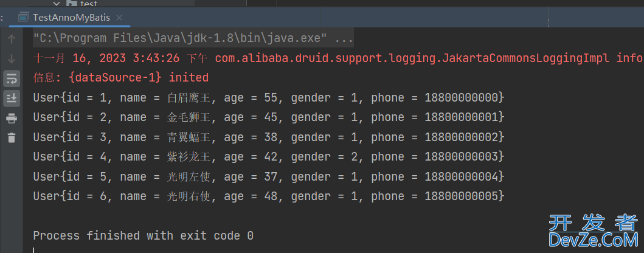644x253 pixels.
Task: Click the TestAnnoMyBatis run tab icon
Action: [24, 18]
